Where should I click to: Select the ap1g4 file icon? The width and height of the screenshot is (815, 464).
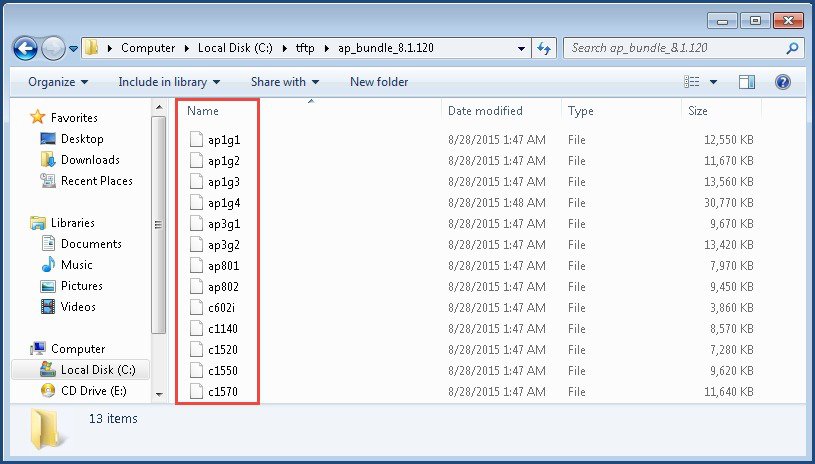pos(196,203)
